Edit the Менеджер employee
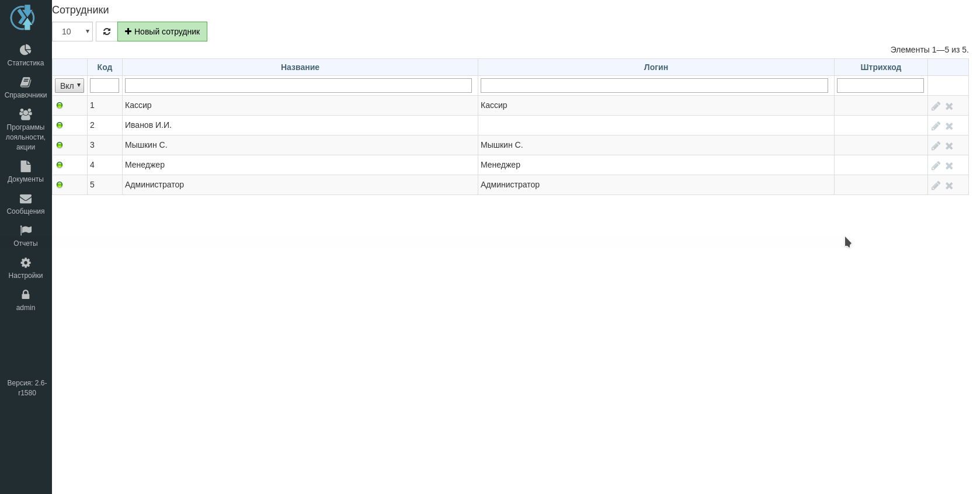Image resolution: width=980 pixels, height=494 pixels. tap(936, 165)
